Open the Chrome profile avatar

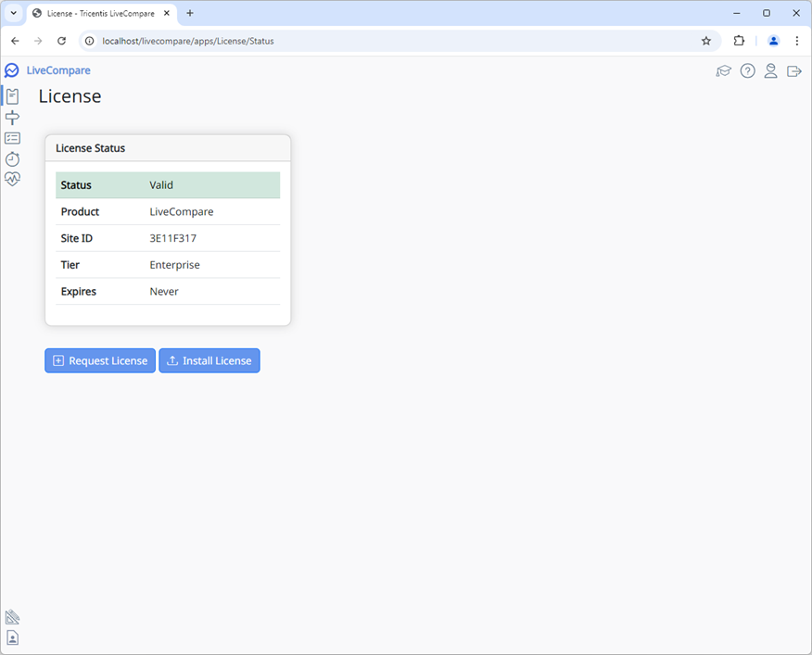tap(773, 41)
